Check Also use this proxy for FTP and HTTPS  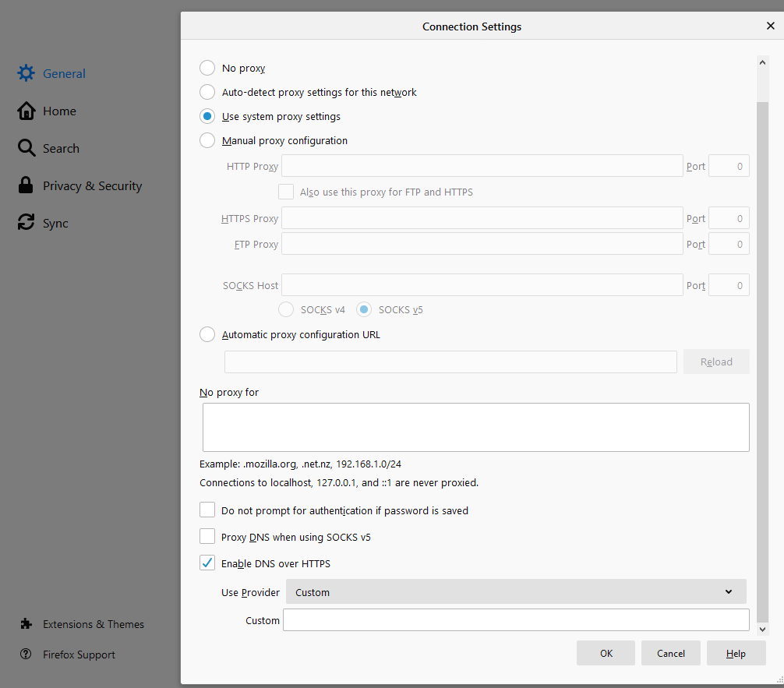point(286,191)
